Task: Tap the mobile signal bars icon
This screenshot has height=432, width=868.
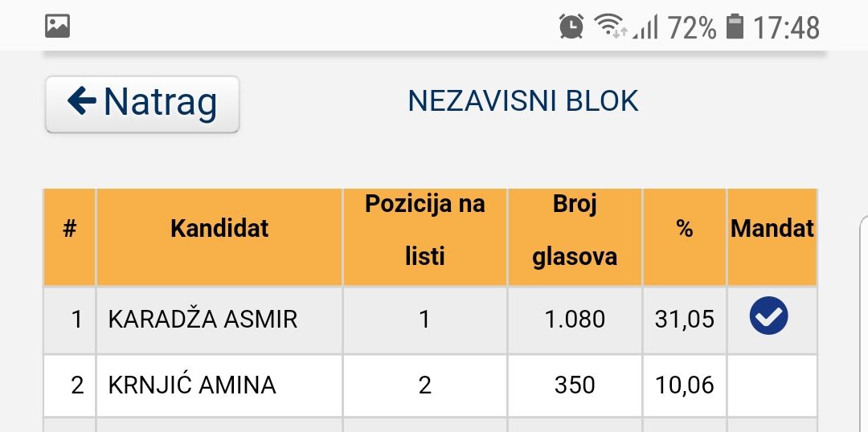Action: pyautogui.click(x=645, y=28)
